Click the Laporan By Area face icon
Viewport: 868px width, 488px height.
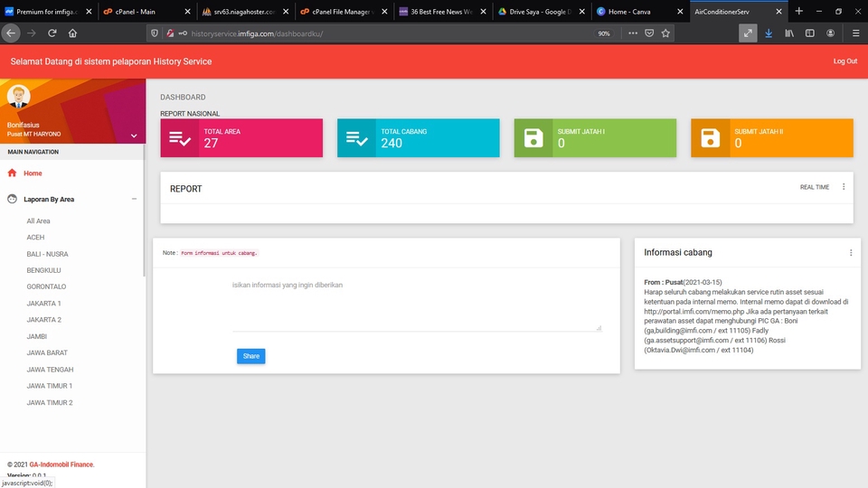point(12,199)
